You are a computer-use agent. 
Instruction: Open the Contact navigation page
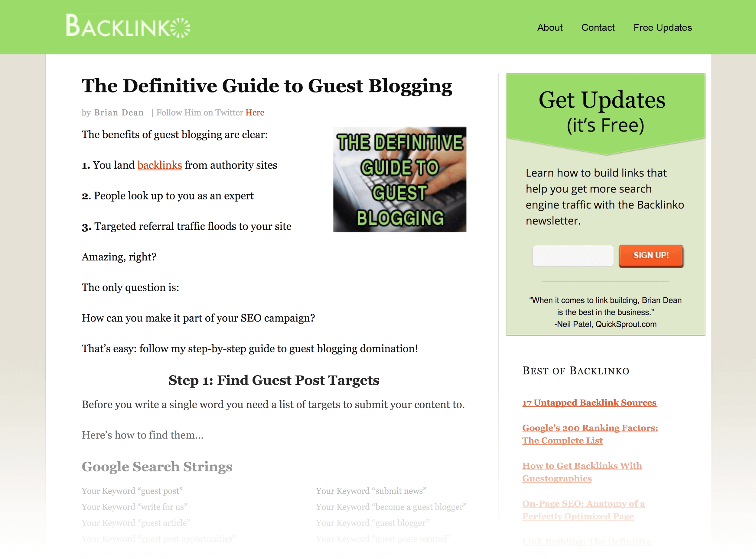(598, 27)
